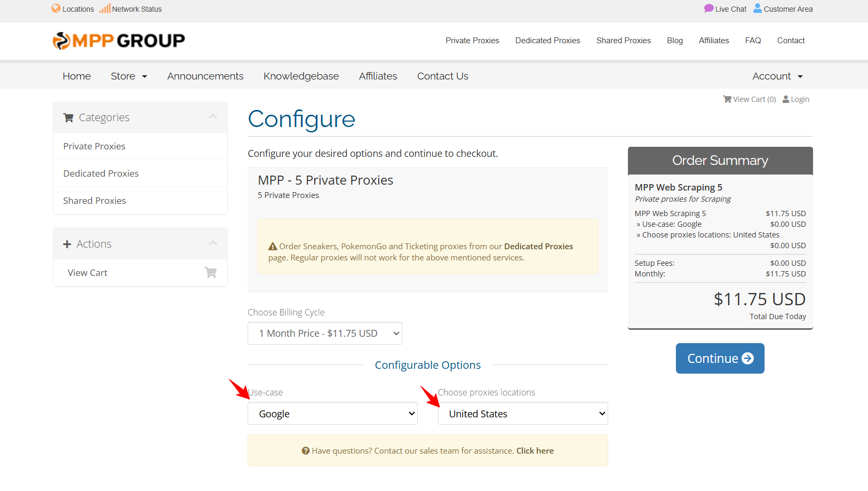Screen dimensions: 868x491
Task: Click the 'Configurable Options' heading
Action: tap(428, 365)
